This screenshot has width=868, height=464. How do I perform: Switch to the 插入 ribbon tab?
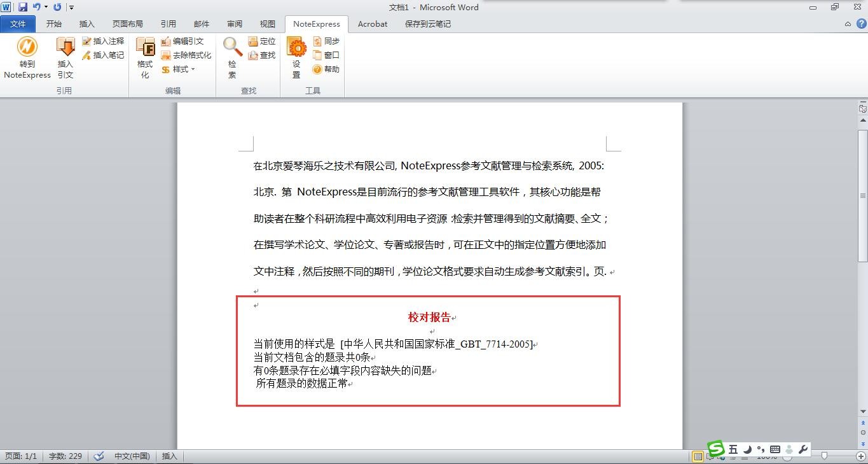(86, 24)
